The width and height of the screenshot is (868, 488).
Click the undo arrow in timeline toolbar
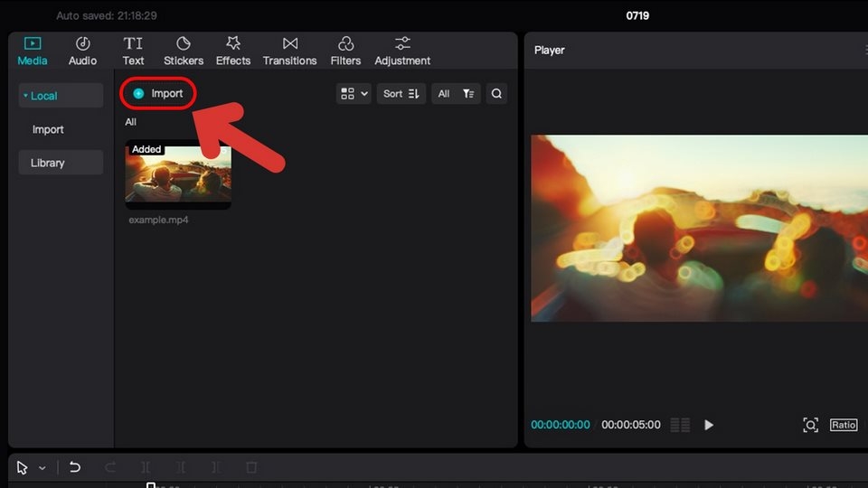coord(75,467)
